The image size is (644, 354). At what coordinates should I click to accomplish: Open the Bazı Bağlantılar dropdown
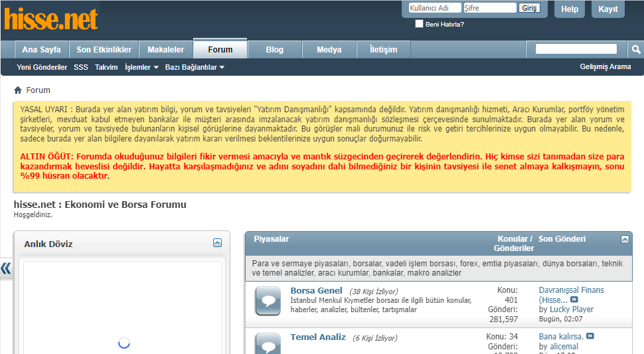195,67
